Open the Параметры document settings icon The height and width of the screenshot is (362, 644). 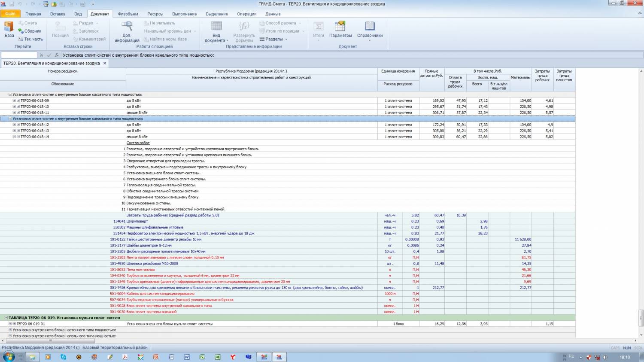point(340,27)
